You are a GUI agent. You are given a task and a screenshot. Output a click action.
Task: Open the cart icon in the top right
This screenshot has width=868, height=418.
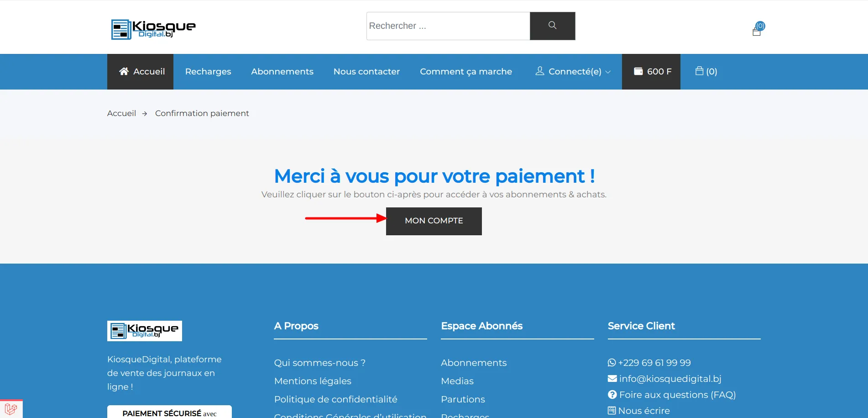pyautogui.click(x=758, y=30)
